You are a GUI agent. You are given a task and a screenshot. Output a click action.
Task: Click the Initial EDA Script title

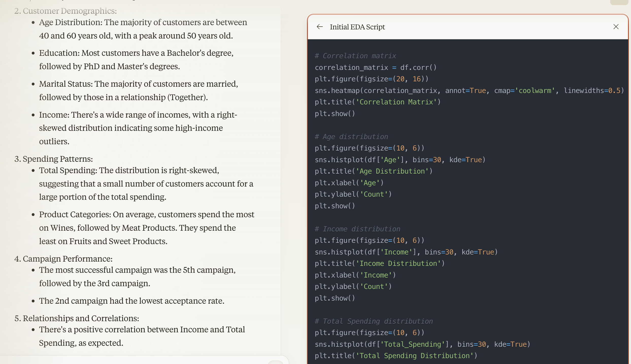pyautogui.click(x=357, y=27)
